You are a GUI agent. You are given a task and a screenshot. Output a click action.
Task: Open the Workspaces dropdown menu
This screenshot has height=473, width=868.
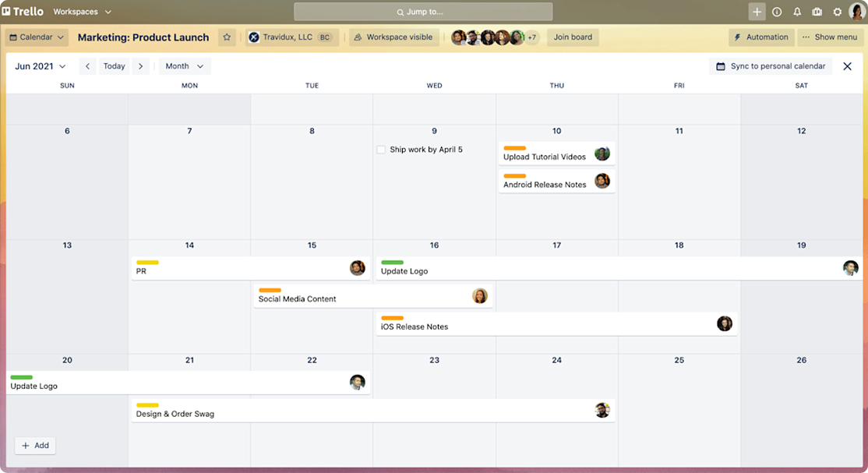click(x=82, y=12)
